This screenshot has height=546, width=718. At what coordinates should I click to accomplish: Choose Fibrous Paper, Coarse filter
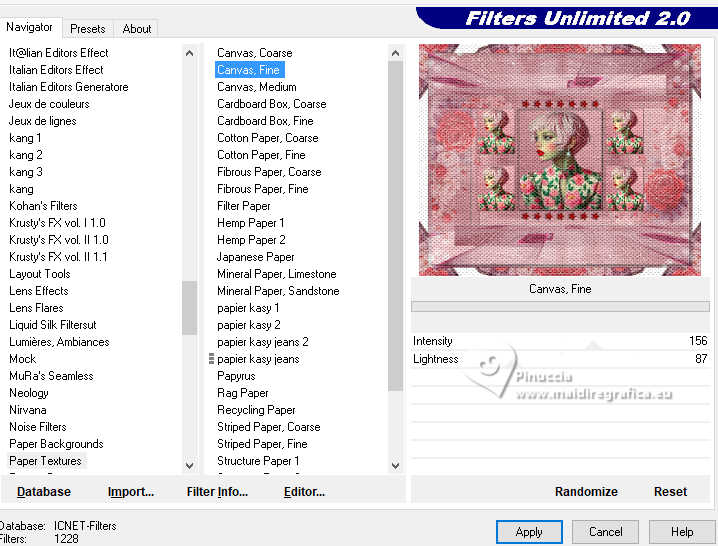tap(269, 172)
